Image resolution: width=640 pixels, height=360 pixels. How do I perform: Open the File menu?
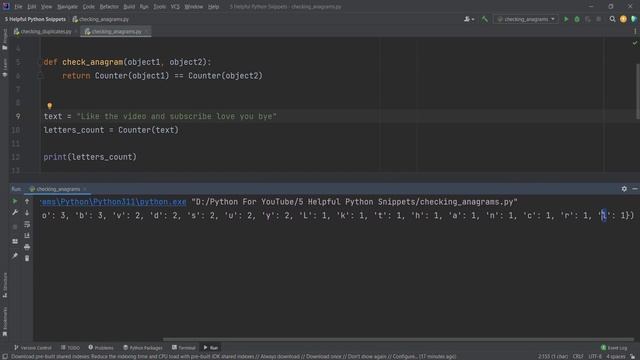click(18, 7)
